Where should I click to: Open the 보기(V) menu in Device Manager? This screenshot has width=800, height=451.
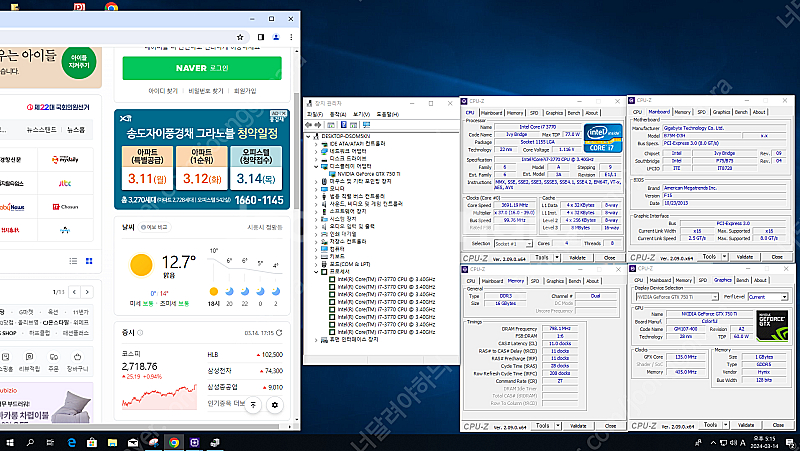coord(361,114)
